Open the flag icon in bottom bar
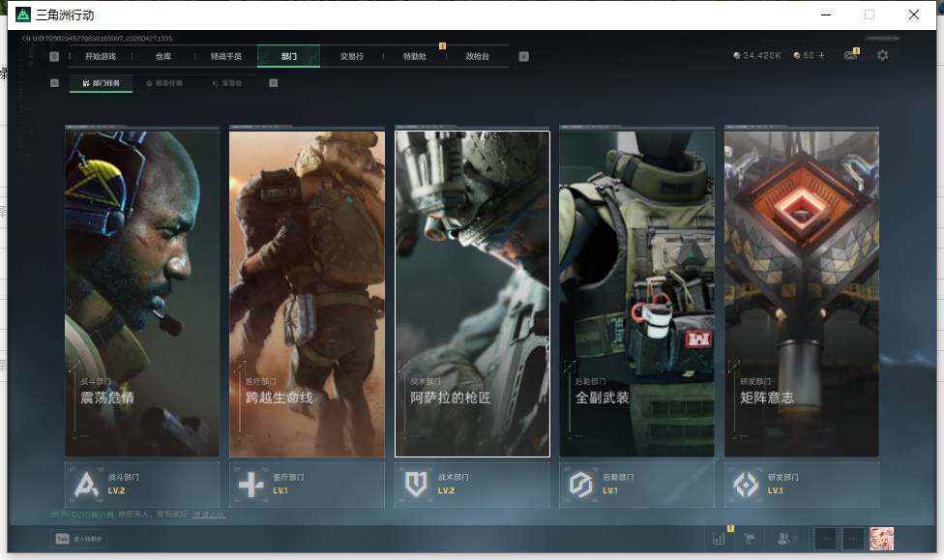Screen dimensions: 944x560 pyautogui.click(x=750, y=539)
